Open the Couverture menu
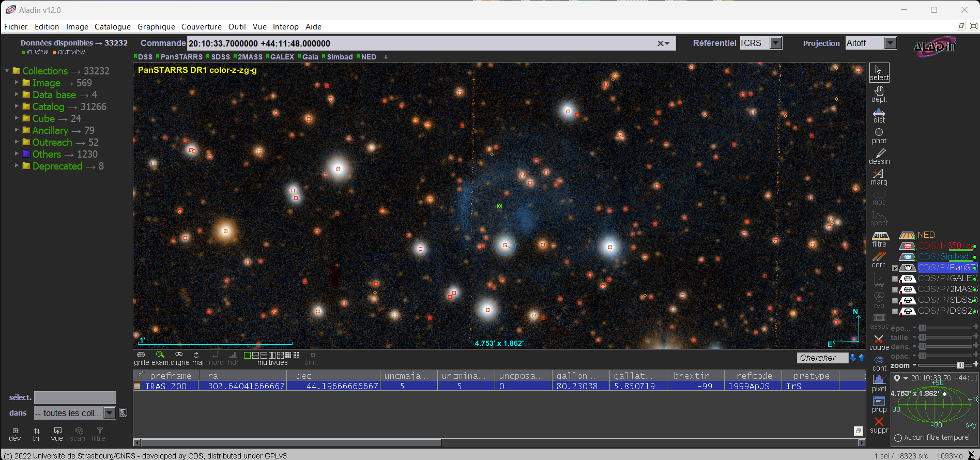Image resolution: width=980 pixels, height=460 pixels. (201, 27)
